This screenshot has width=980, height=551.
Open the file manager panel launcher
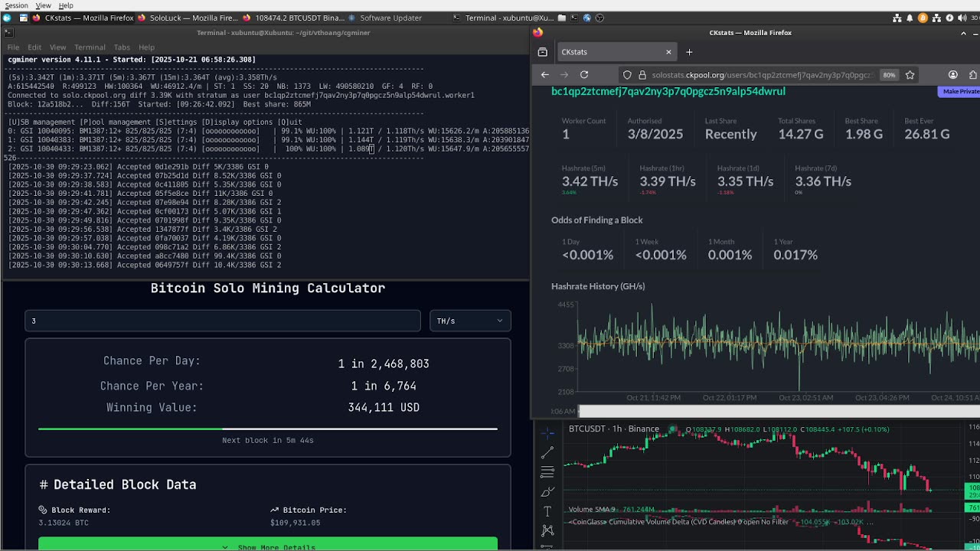coord(562,18)
